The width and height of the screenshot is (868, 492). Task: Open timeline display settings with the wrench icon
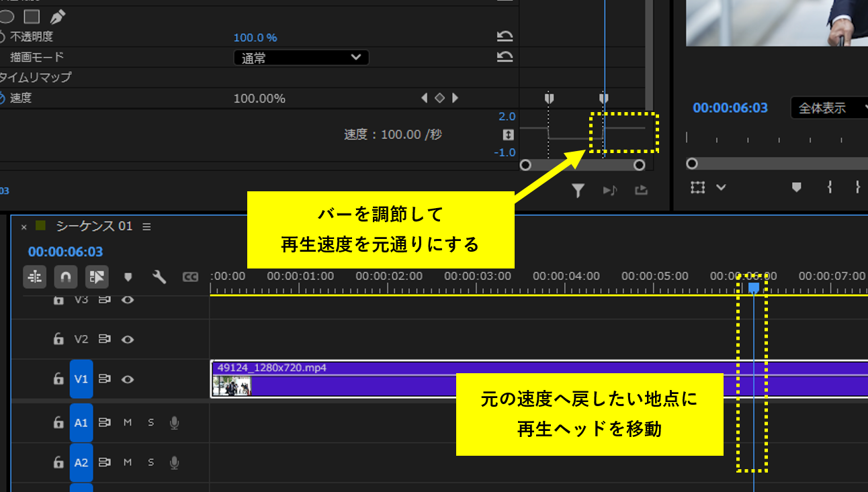159,277
